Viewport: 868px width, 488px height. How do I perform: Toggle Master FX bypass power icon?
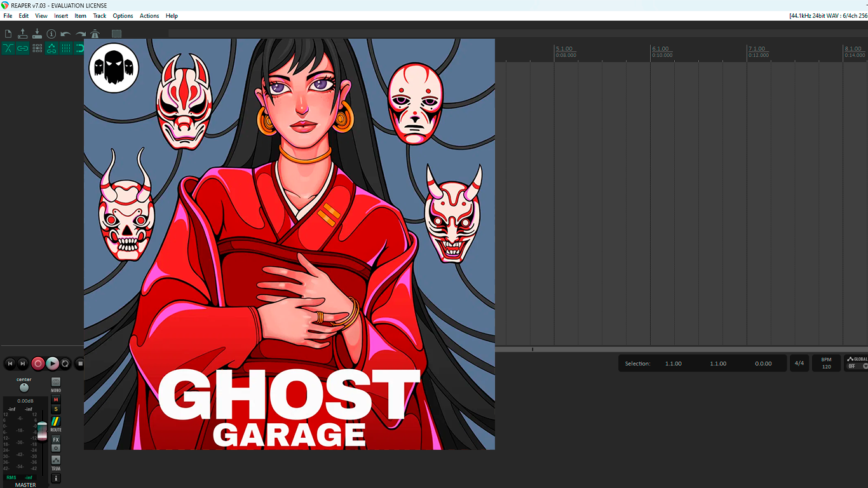[x=56, y=448]
